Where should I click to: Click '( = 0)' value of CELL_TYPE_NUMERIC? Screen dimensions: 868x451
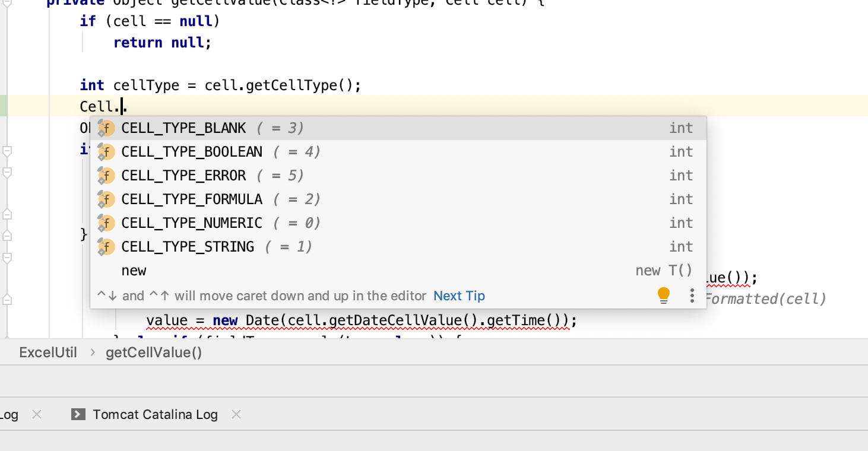pos(297,223)
